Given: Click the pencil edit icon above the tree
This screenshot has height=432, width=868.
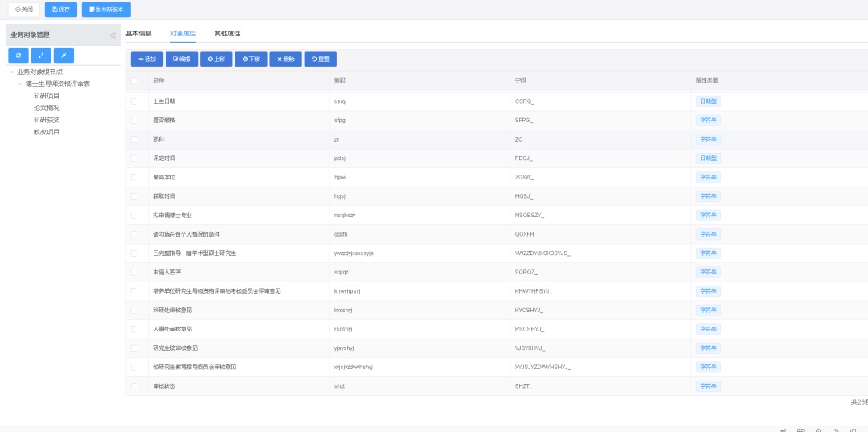Looking at the screenshot, I should click(63, 56).
